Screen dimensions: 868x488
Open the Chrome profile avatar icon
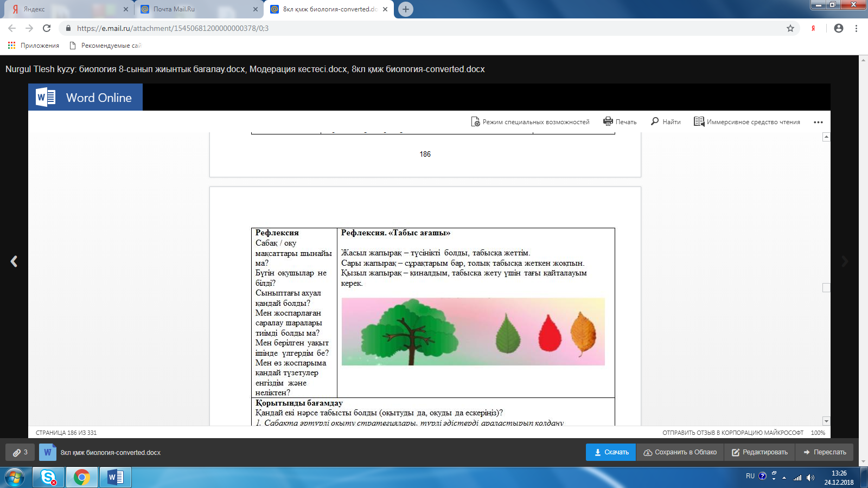click(839, 28)
